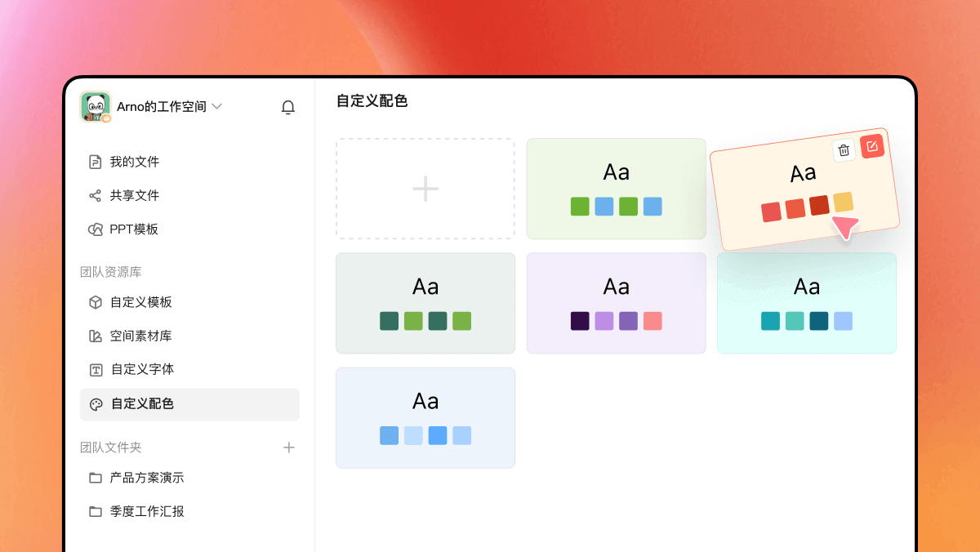Click the shared files icon in sidebar
The width and height of the screenshot is (980, 552).
pos(96,195)
